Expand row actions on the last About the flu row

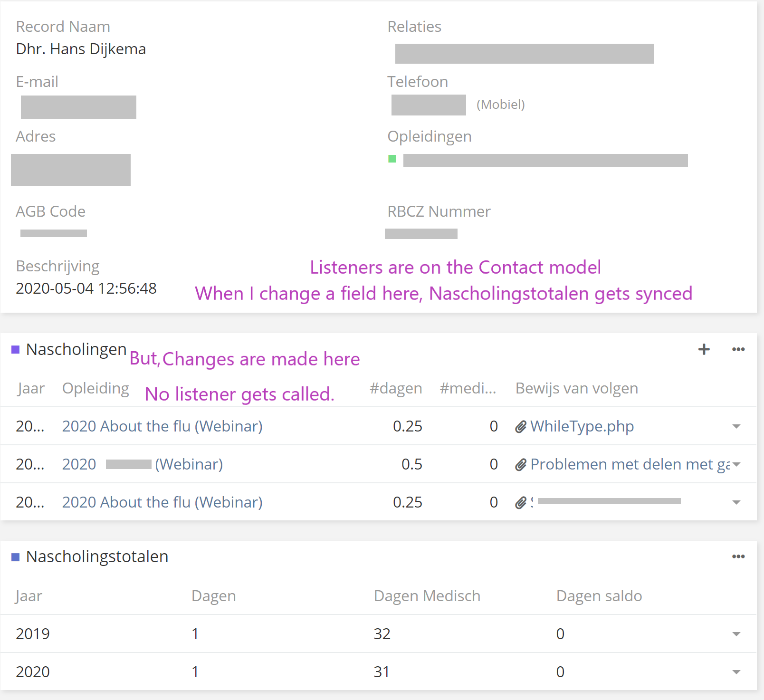(735, 502)
